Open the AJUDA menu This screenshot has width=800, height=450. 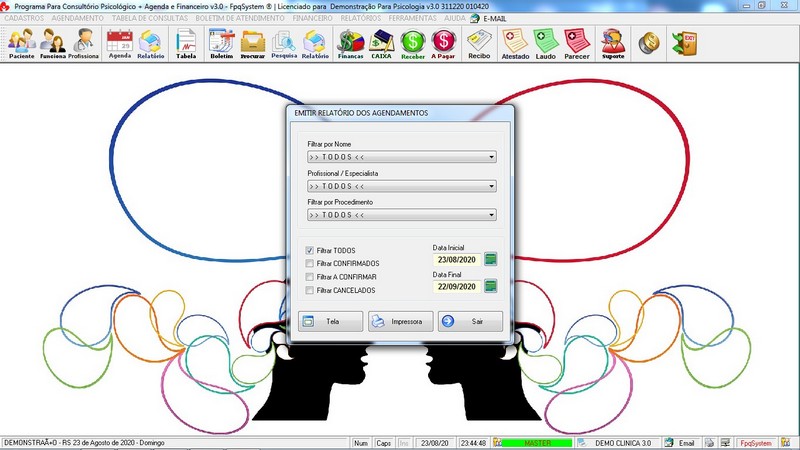click(x=455, y=18)
